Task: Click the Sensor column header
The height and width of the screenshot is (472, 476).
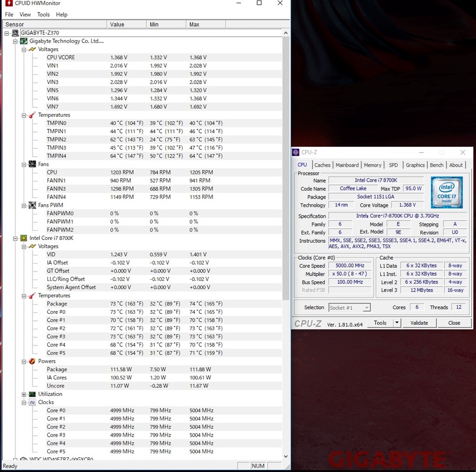Action: click(x=55, y=24)
